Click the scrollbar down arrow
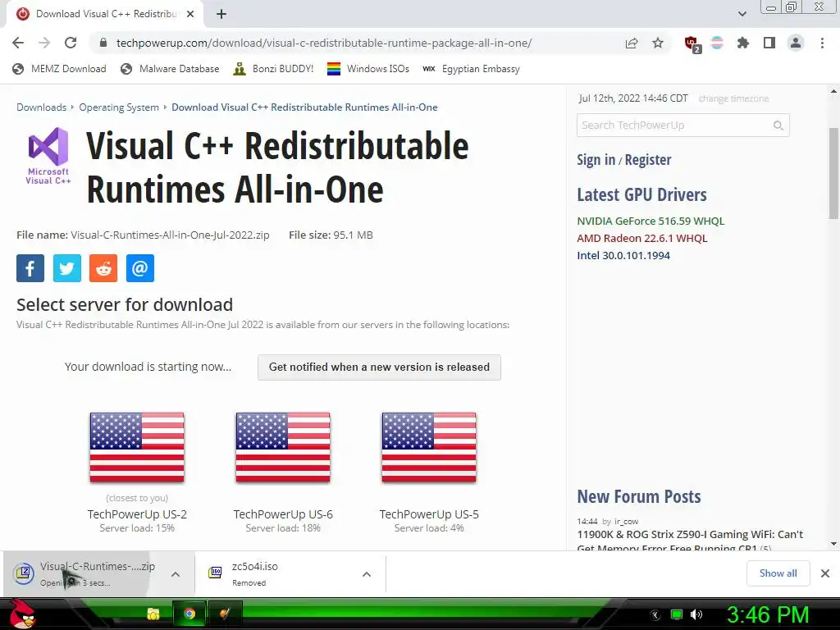840x630 pixels. 833,545
